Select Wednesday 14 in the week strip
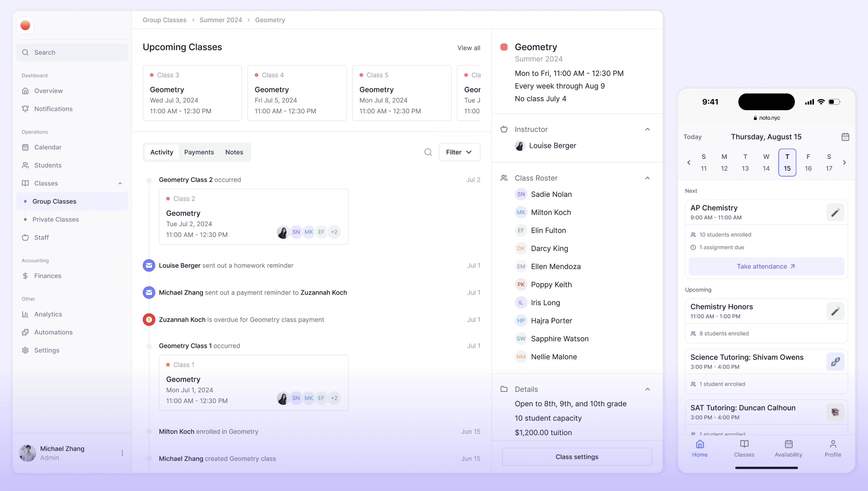 (766, 162)
